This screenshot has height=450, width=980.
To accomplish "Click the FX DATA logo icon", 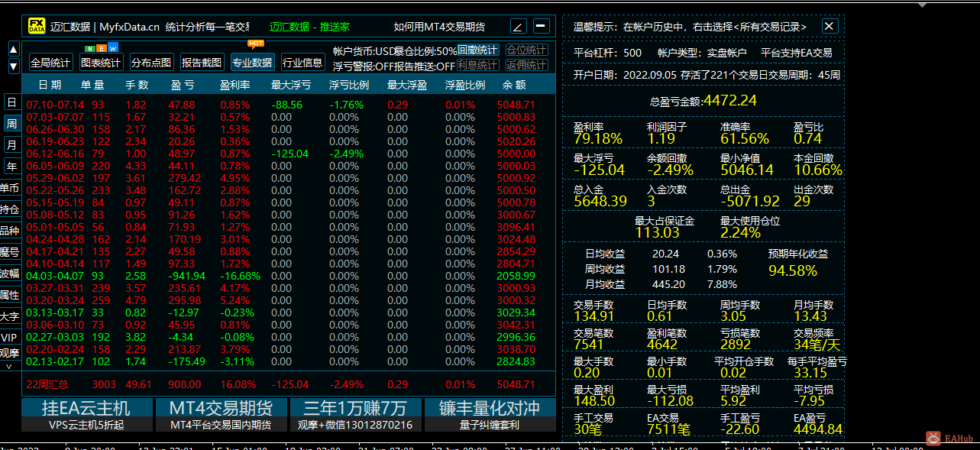I will click(37, 26).
